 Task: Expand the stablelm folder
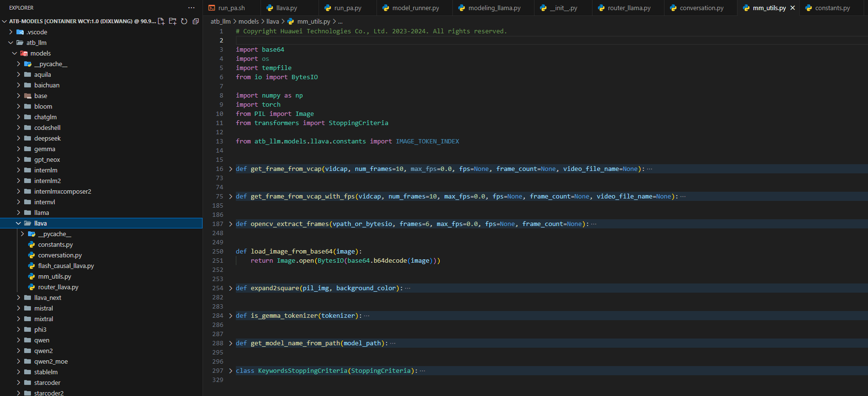(x=18, y=372)
